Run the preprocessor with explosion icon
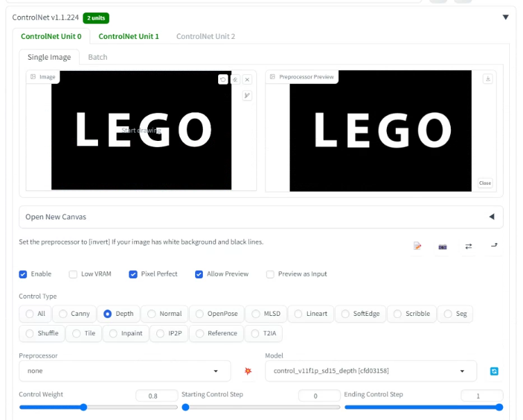 pyautogui.click(x=248, y=371)
